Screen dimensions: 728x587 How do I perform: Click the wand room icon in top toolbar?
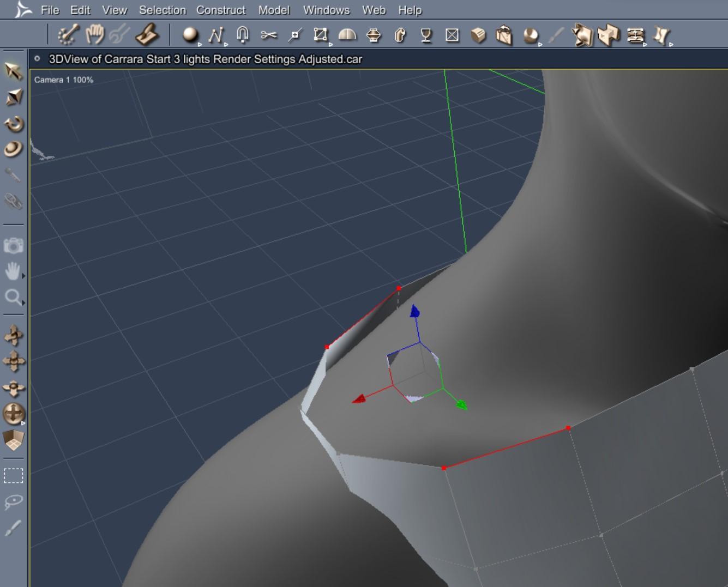tap(68, 35)
